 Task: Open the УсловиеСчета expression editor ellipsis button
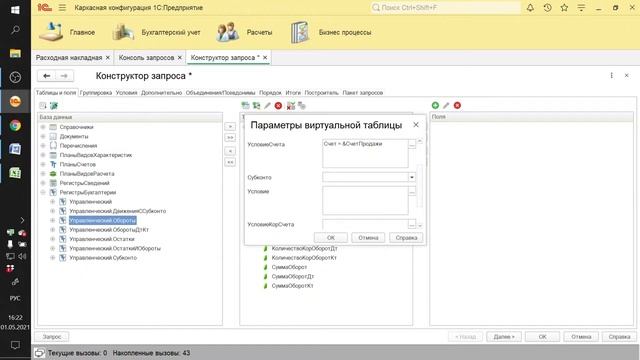(x=412, y=144)
